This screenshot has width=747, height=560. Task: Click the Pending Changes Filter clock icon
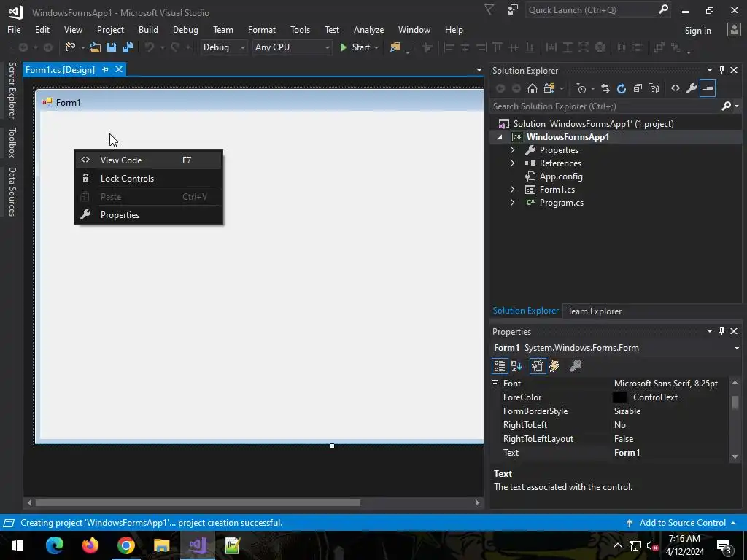tap(581, 88)
